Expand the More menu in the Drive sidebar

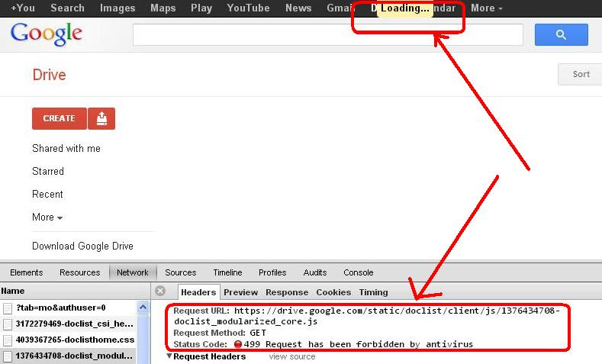click(x=47, y=217)
